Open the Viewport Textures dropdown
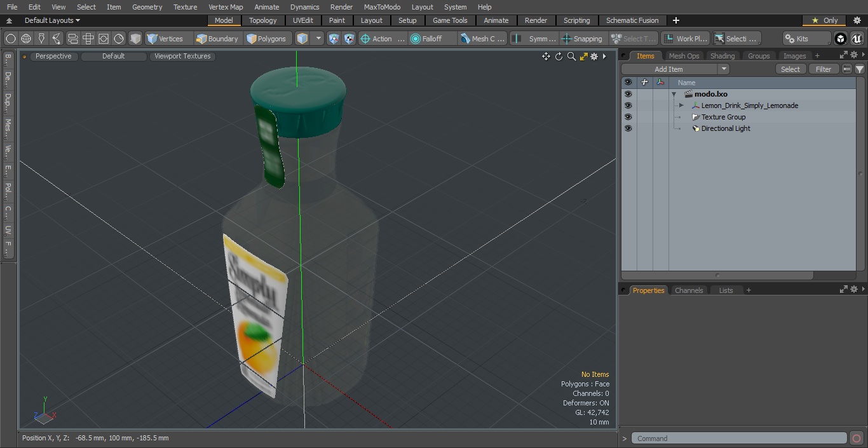 pos(182,56)
